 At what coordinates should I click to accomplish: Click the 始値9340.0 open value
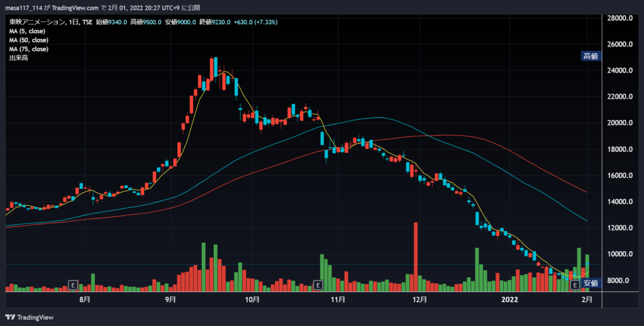[x=111, y=22]
